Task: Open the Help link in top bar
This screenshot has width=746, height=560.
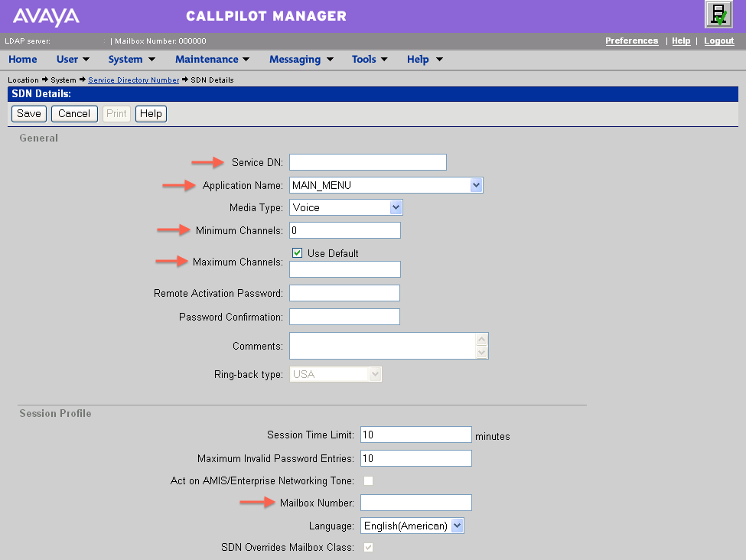Action: (x=681, y=41)
